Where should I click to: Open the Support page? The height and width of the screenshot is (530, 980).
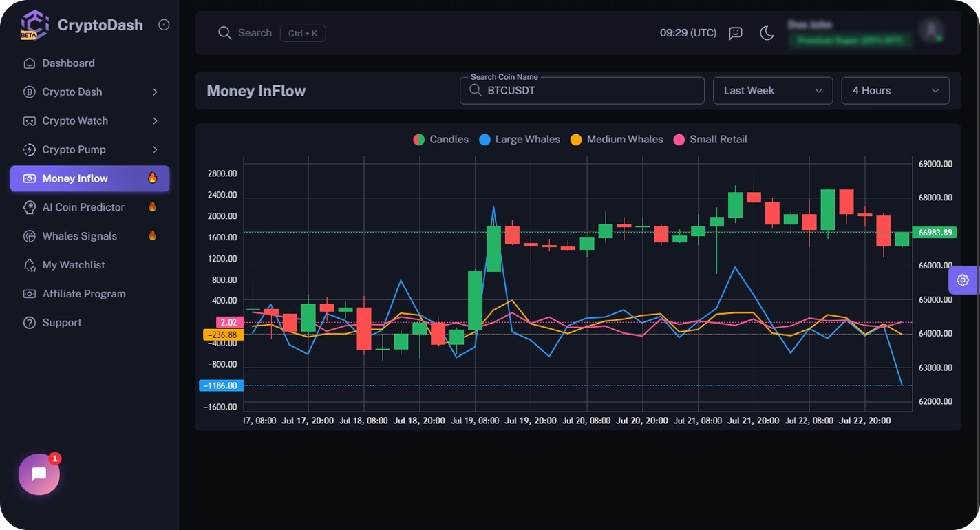(x=89, y=323)
